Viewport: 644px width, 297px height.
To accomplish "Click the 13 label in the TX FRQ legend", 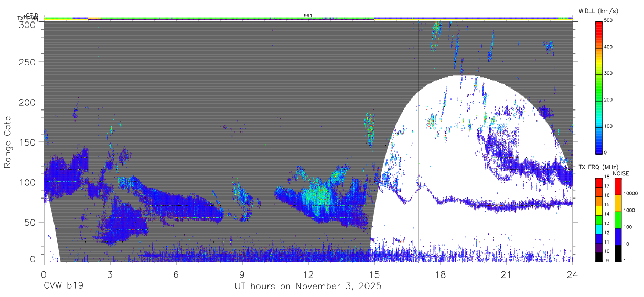I will pos(606,224).
